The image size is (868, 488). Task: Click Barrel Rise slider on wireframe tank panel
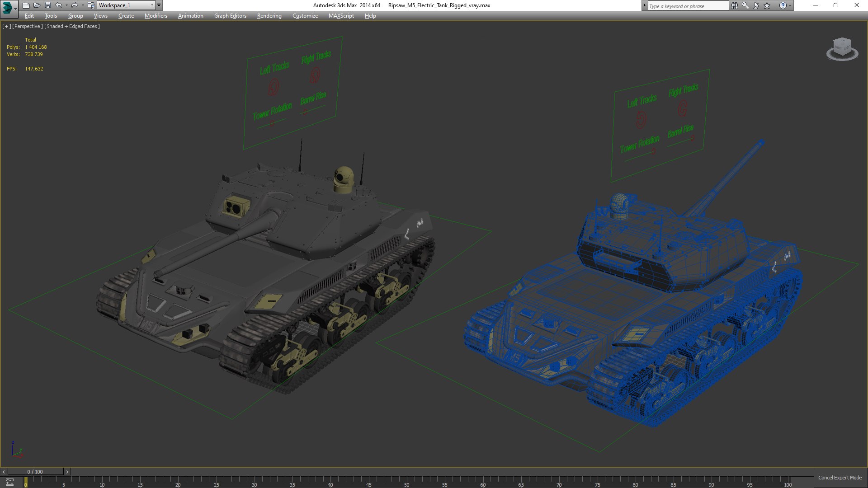[x=681, y=141]
